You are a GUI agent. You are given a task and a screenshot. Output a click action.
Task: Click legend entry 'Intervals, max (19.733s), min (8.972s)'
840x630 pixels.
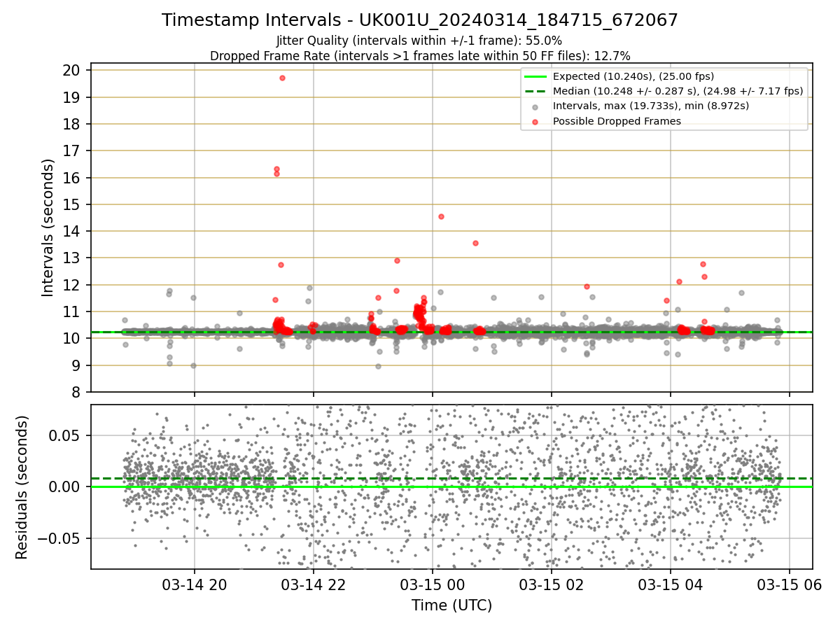(x=651, y=106)
